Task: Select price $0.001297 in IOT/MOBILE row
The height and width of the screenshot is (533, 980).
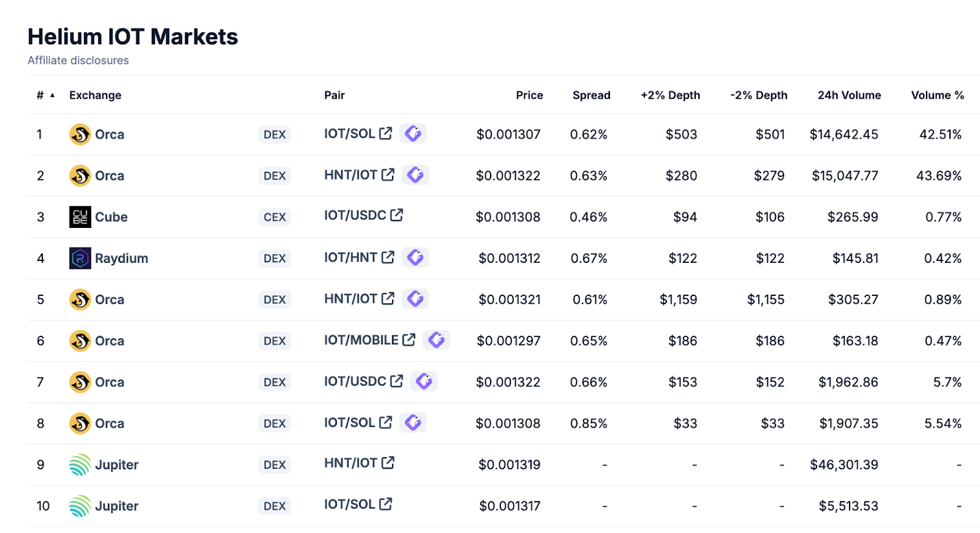Action: [508, 341]
